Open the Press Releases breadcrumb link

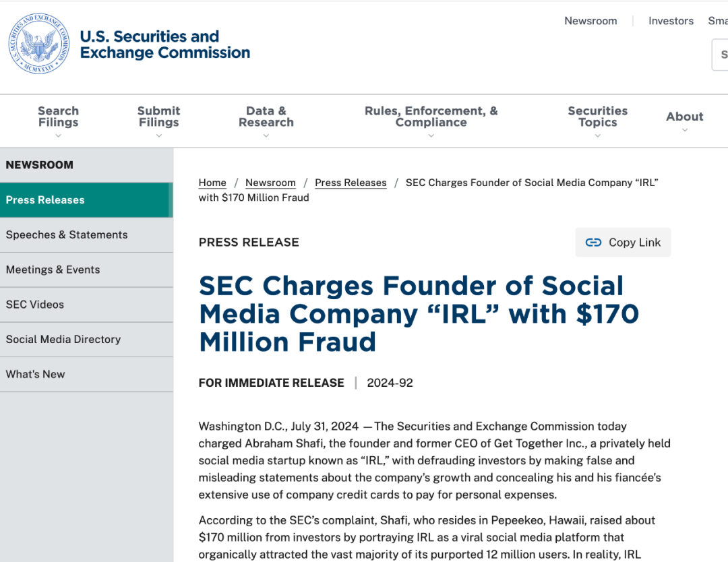pyautogui.click(x=351, y=183)
